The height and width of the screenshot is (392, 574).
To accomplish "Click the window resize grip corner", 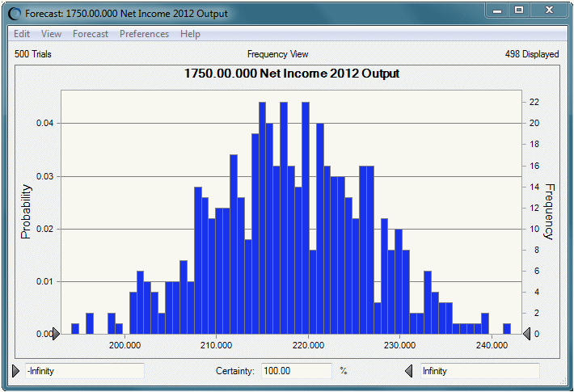I will pos(563,381).
